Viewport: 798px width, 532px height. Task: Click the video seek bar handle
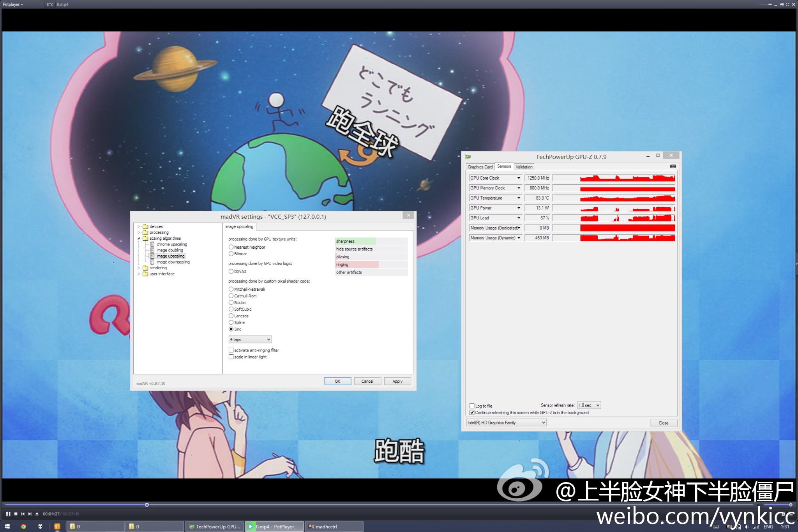click(147, 505)
